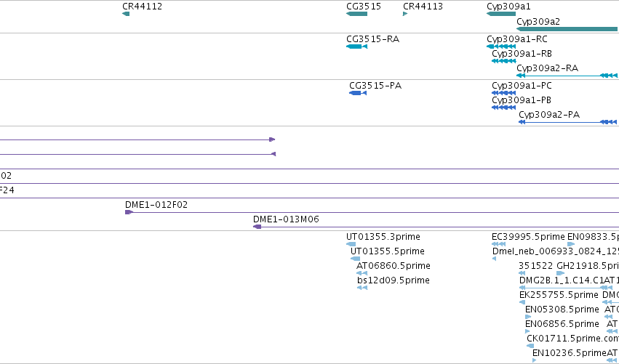Select the CR44112 gene feature
619x364 pixels.
click(x=126, y=14)
